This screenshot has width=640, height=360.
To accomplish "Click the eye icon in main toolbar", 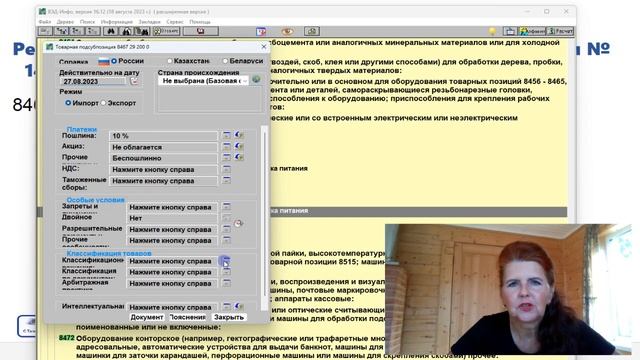I will pos(287,31).
